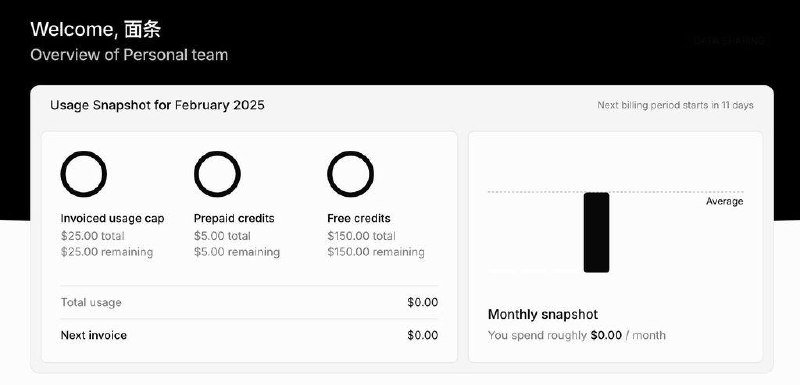Screen dimensions: 800x385
Task: Click the Prepaid credits ring indicator
Action: [x=217, y=174]
